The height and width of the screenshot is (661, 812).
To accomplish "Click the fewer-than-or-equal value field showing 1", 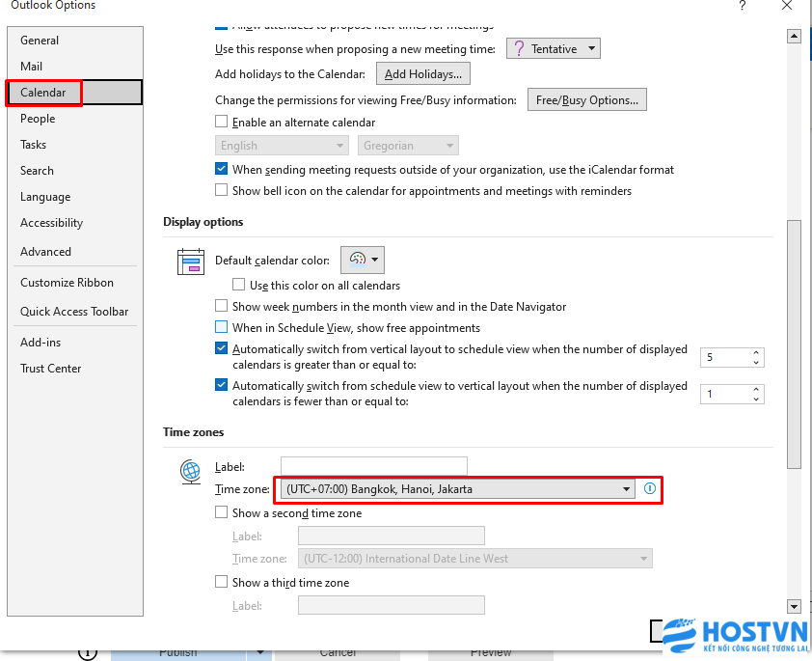I will point(725,395).
